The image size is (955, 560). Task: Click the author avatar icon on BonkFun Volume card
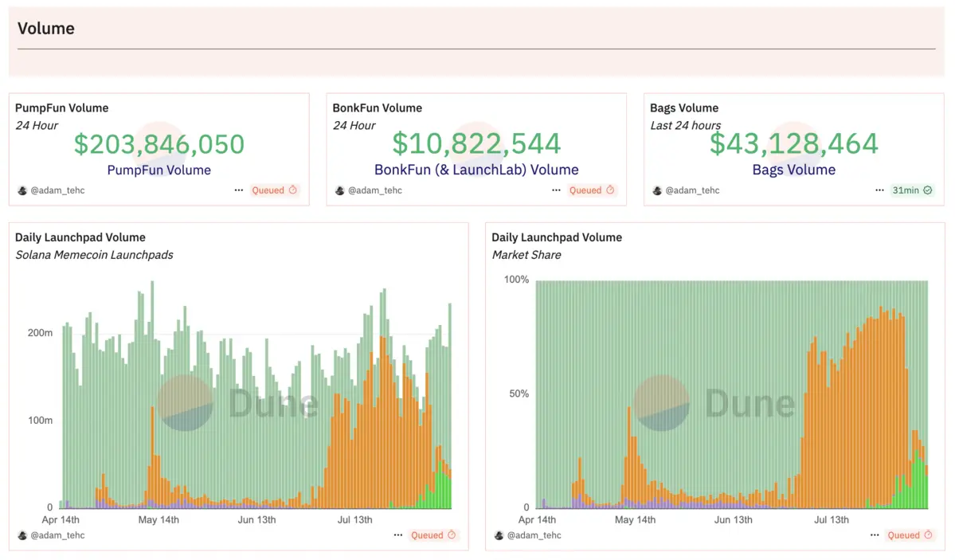(340, 191)
